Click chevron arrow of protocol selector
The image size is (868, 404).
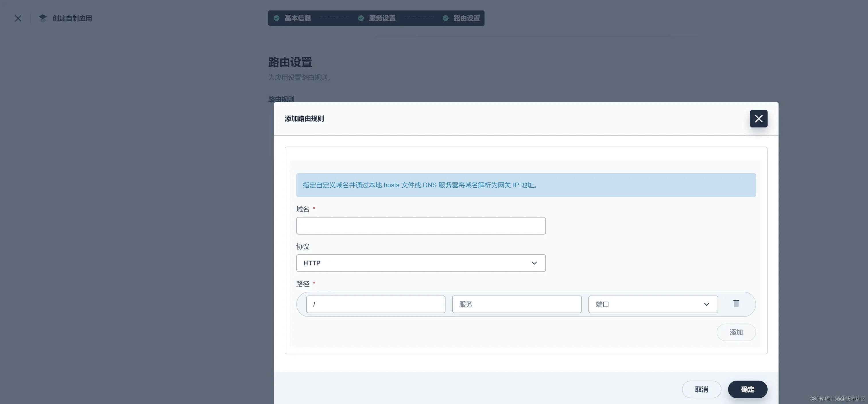(x=534, y=263)
